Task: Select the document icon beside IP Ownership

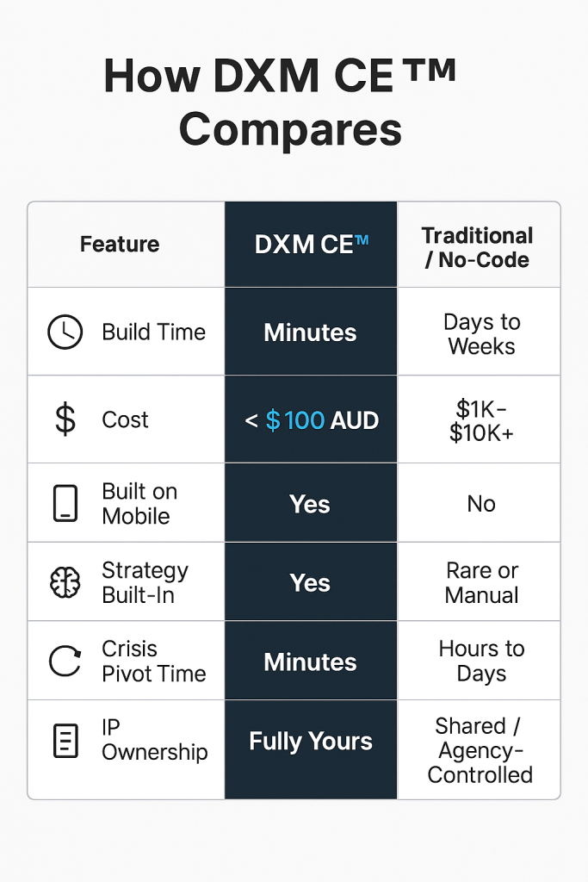Action: click(65, 741)
